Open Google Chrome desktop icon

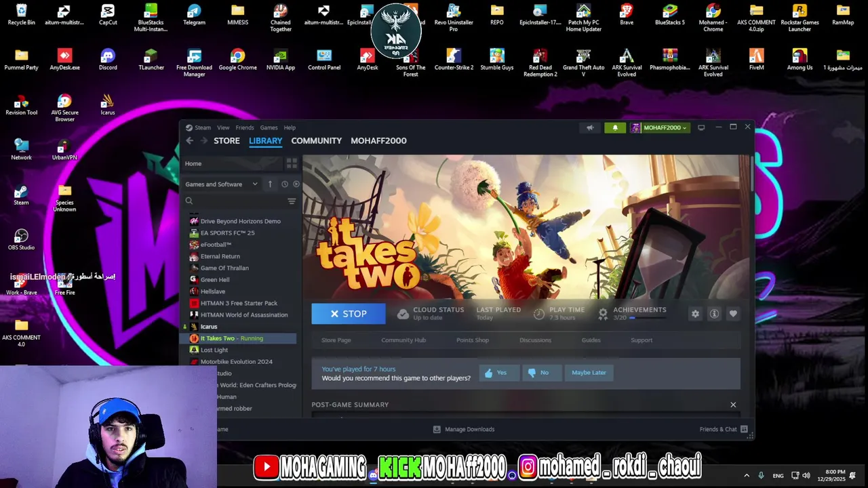pos(237,60)
